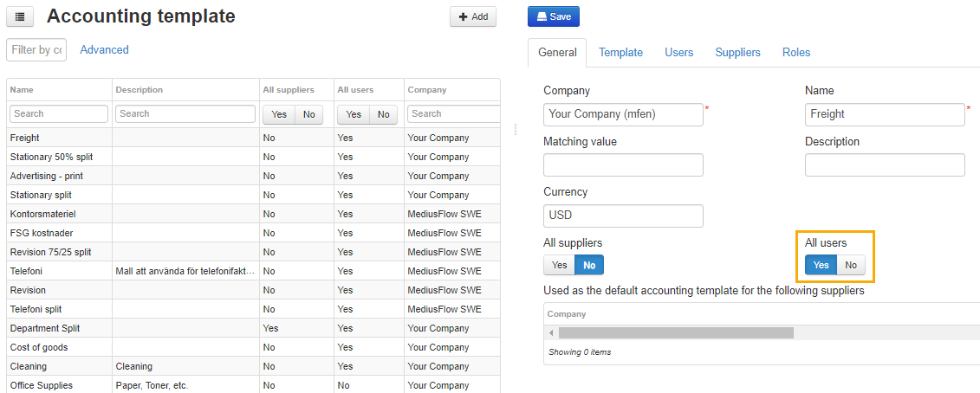
Task: Select the FSG kostnader row
Action: tap(253, 233)
